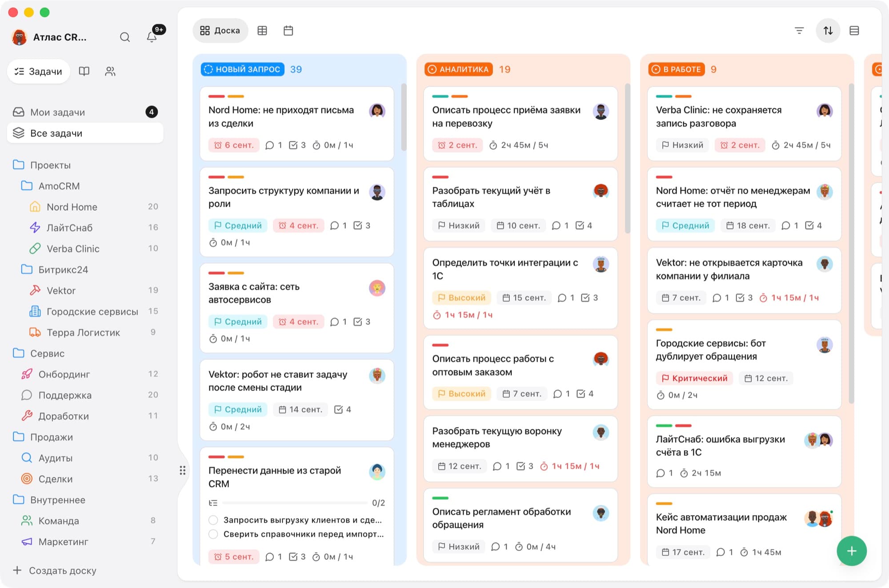
Task: Select the Задачи tab
Action: (39, 71)
